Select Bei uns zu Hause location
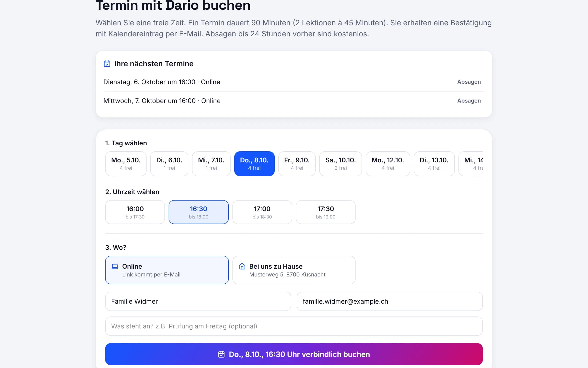The image size is (588, 368). tap(294, 270)
